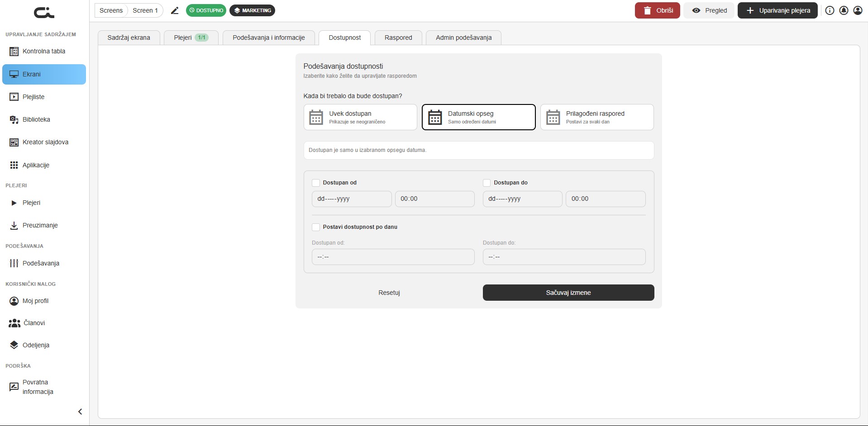Click the app logo in the sidebar
This screenshot has width=868, height=426.
click(44, 12)
